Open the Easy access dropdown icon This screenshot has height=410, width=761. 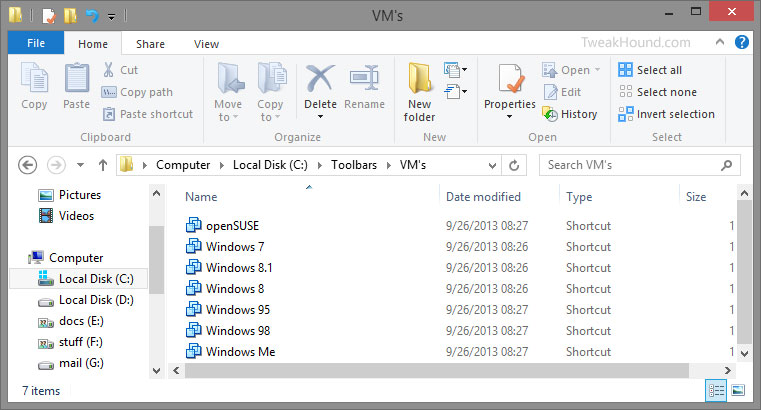[x=455, y=91]
